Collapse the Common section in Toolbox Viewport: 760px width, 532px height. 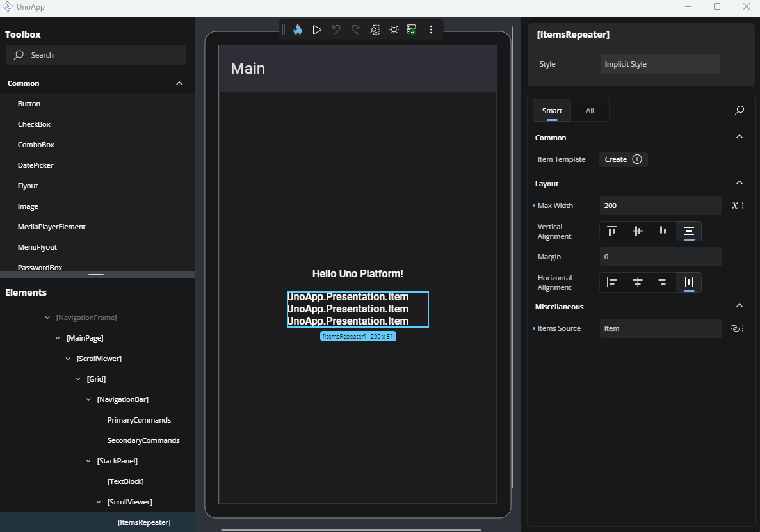pyautogui.click(x=179, y=83)
